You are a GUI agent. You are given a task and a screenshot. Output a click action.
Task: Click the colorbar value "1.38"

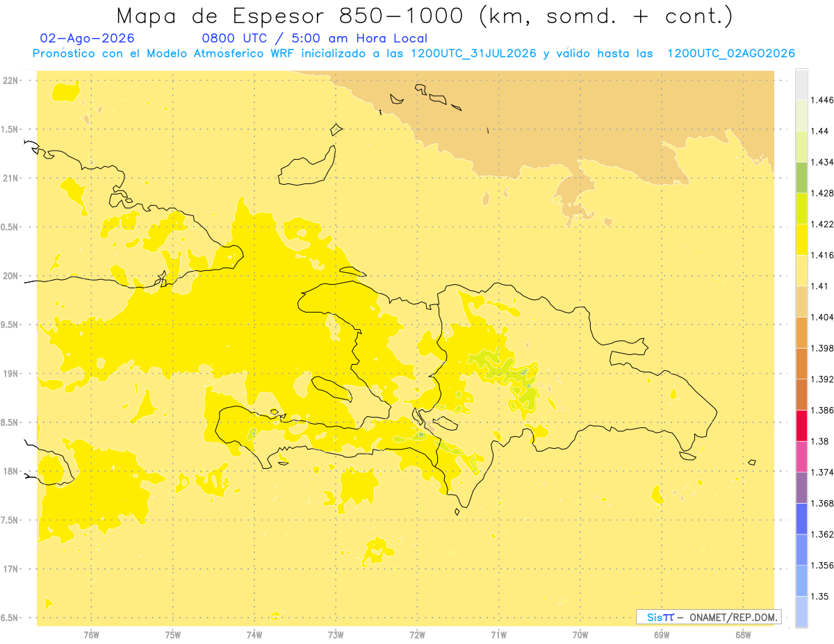821,441
